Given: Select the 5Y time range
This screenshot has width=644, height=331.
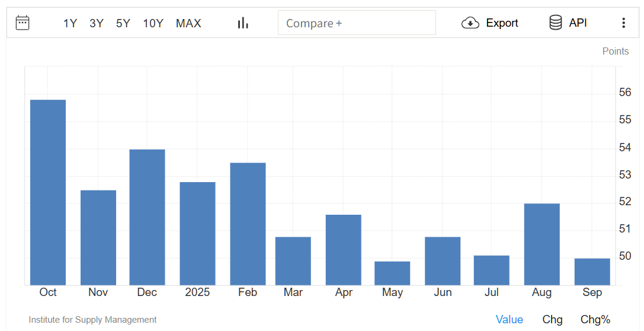Looking at the screenshot, I should [x=123, y=23].
